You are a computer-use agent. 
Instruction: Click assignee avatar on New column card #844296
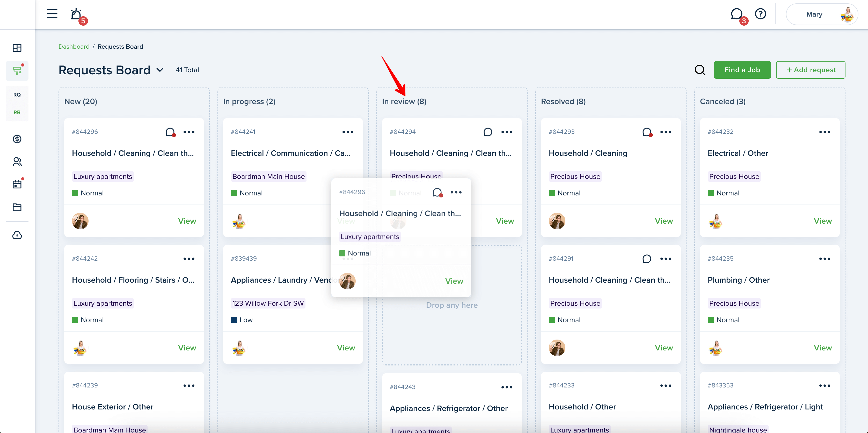coord(80,221)
